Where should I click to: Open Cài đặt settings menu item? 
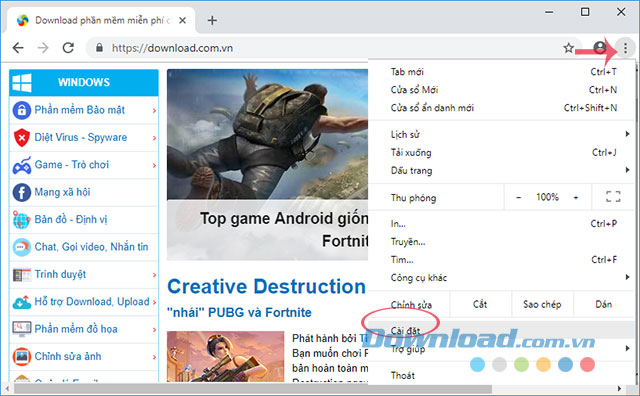[x=501, y=330]
